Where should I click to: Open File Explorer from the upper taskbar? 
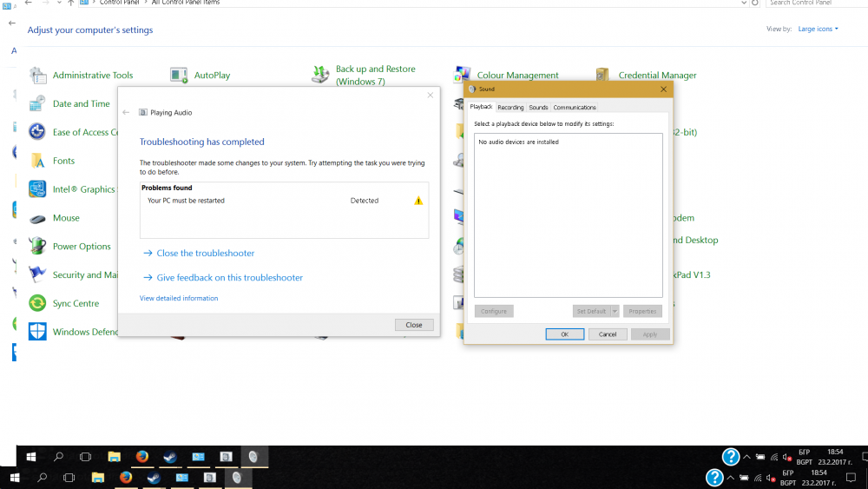(x=114, y=456)
